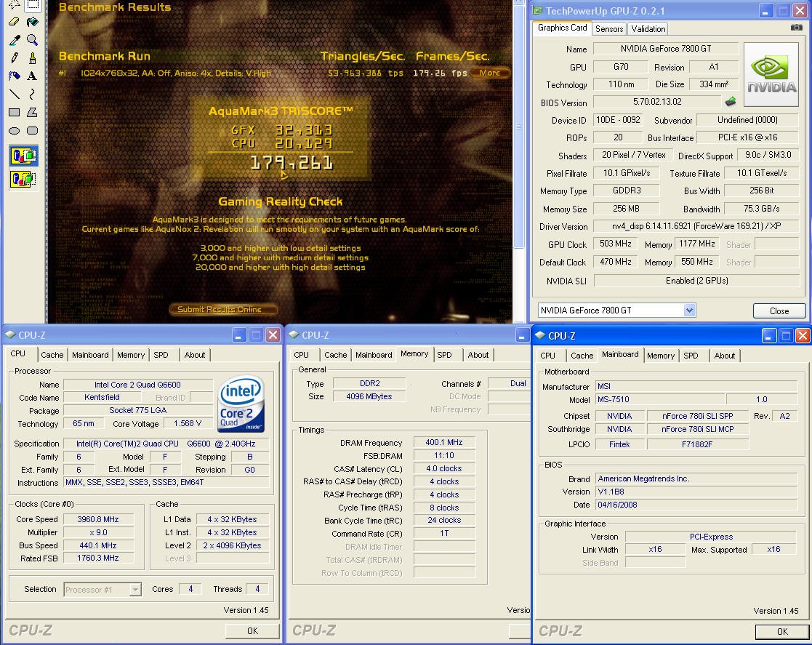
Task: Click the BIOS Version 5.70.02.13.02 field
Action: pos(656,102)
